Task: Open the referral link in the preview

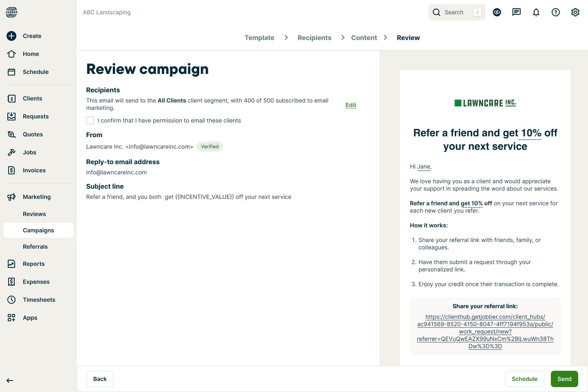Action: click(x=485, y=332)
